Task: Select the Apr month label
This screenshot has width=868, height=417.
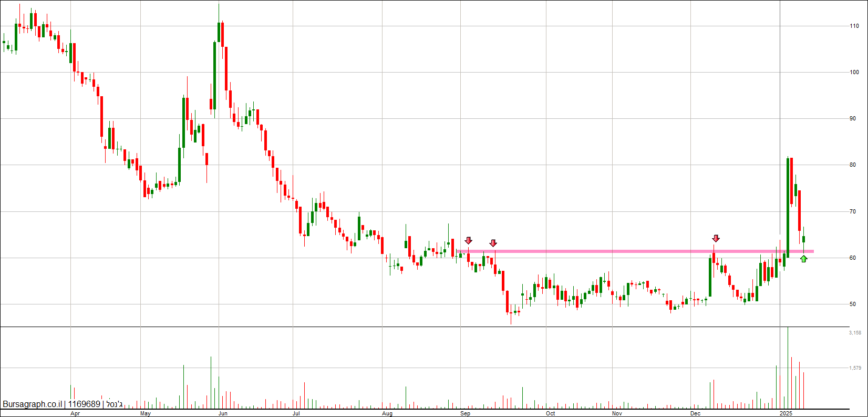Action: 75,413
